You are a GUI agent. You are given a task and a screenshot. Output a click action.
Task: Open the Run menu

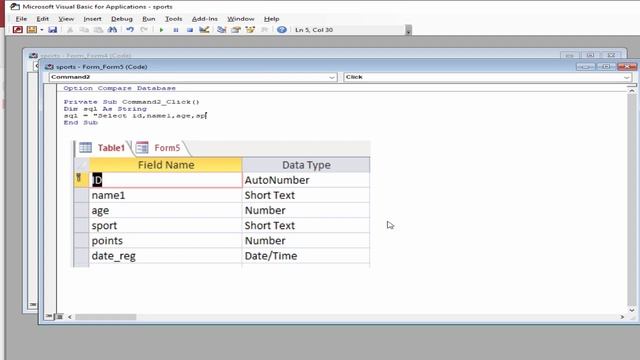(x=149, y=19)
